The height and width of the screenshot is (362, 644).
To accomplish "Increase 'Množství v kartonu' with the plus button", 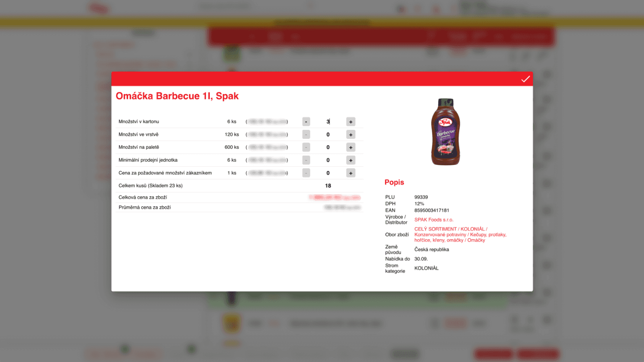I will (350, 121).
